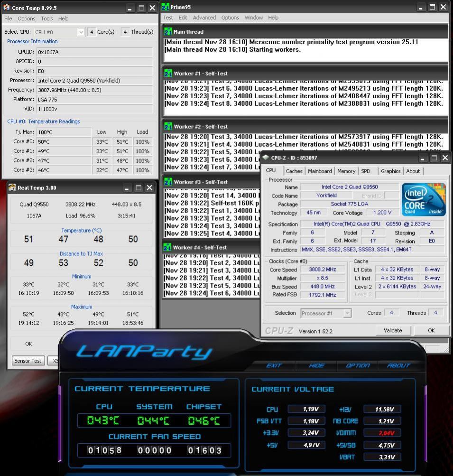
Task: Click the Specification field in CPU-Z
Action: pos(372,224)
